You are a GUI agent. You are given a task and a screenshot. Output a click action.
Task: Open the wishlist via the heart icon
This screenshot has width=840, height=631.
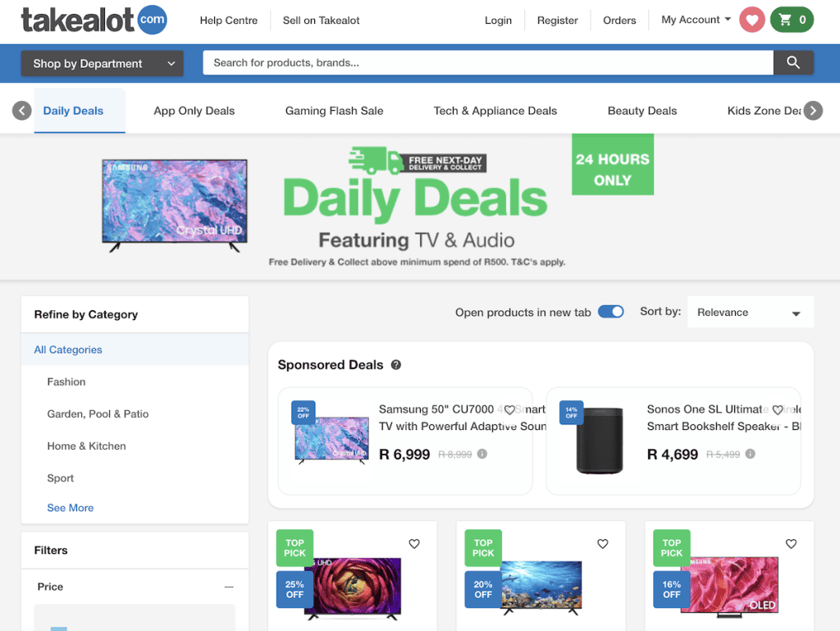pos(751,20)
